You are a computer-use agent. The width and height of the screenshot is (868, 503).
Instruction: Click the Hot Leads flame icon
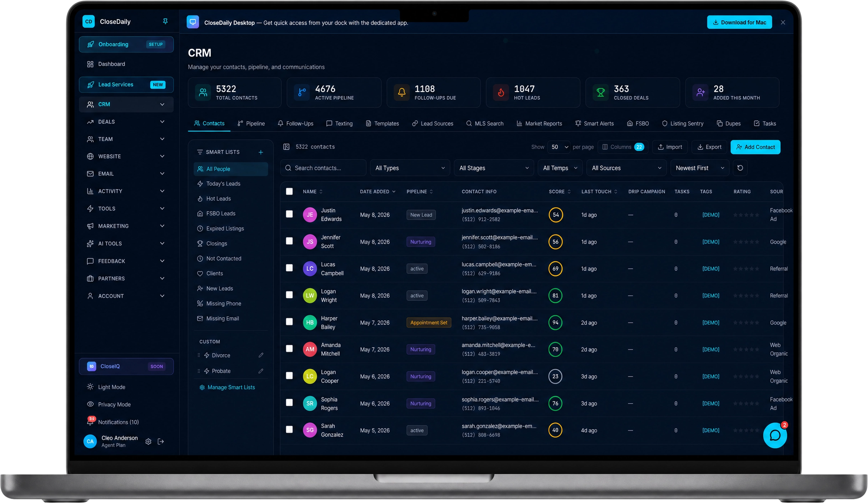tap(501, 92)
